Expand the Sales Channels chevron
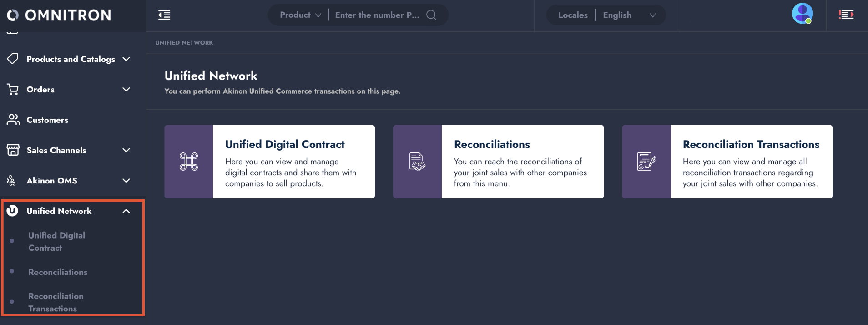 pos(126,150)
